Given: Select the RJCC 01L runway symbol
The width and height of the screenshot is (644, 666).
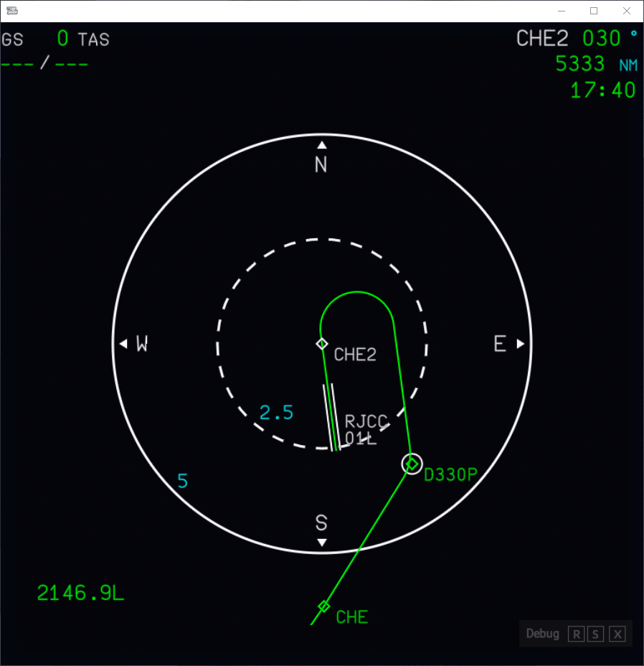Looking at the screenshot, I should (331, 418).
